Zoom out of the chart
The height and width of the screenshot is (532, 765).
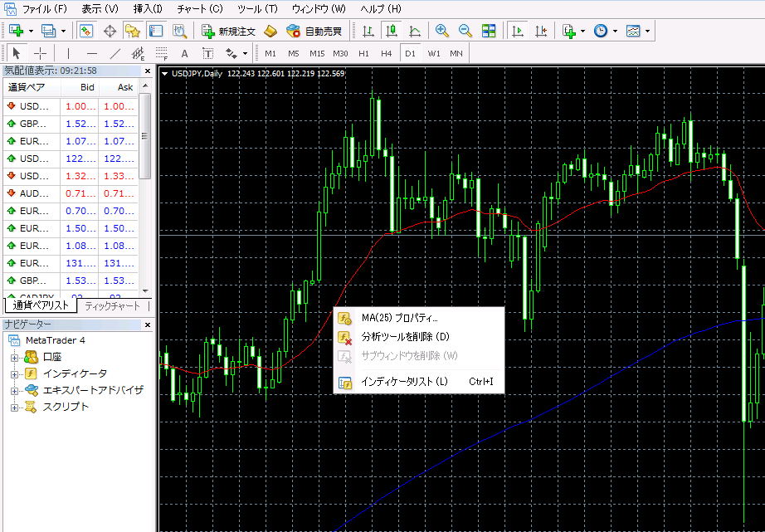point(465,31)
